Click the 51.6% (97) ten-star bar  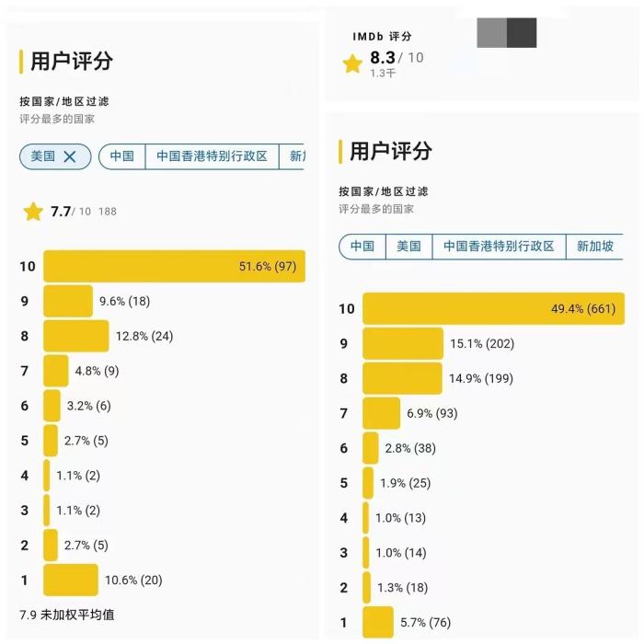(x=174, y=267)
